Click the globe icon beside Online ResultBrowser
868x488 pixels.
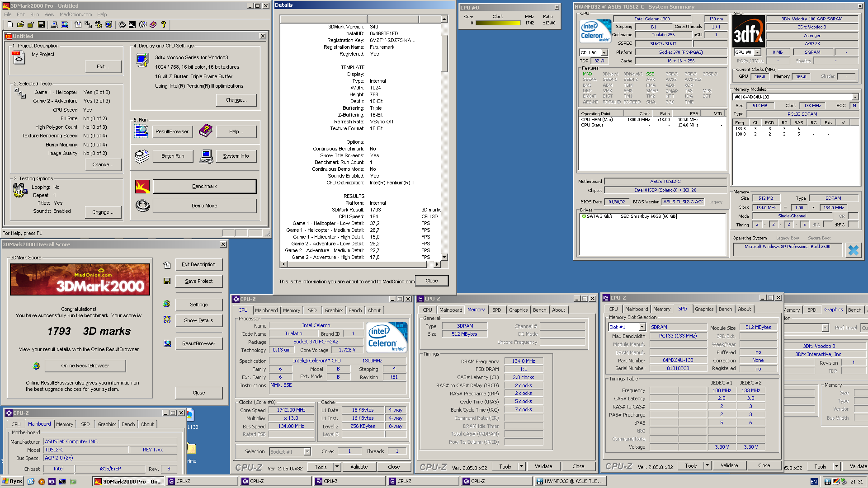(36, 366)
